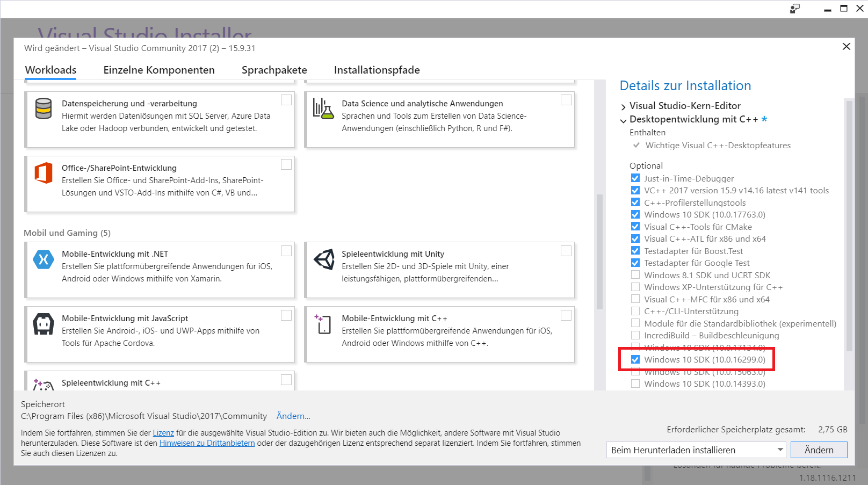The width and height of the screenshot is (868, 485).
Task: Select the Mobile-Entwicklung mit .NET workload checkbox
Action: (x=286, y=251)
